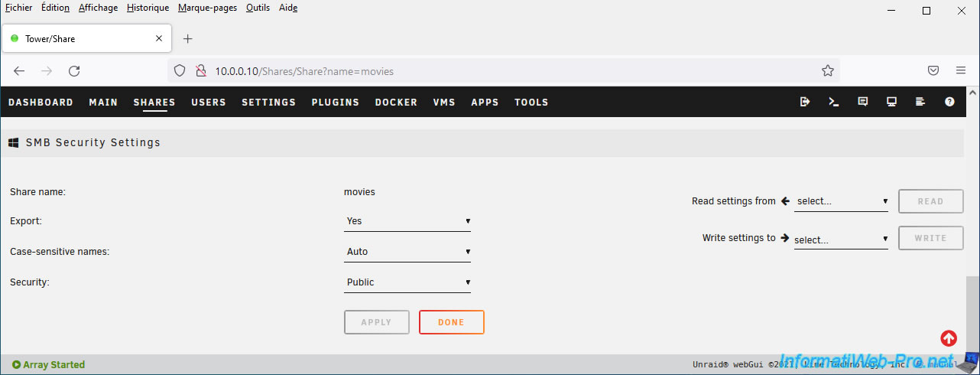Open the feedback speech bubble icon
The width and height of the screenshot is (980, 375).
(x=863, y=102)
